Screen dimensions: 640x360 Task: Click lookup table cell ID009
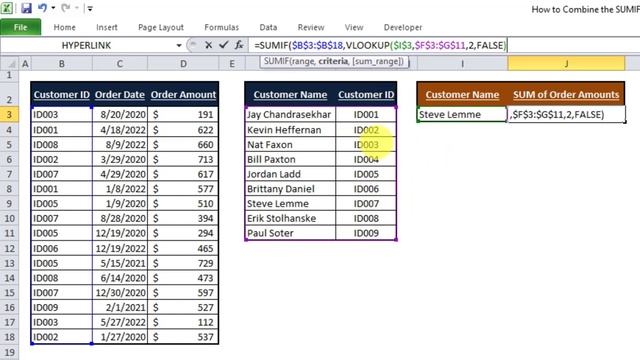[x=366, y=233]
